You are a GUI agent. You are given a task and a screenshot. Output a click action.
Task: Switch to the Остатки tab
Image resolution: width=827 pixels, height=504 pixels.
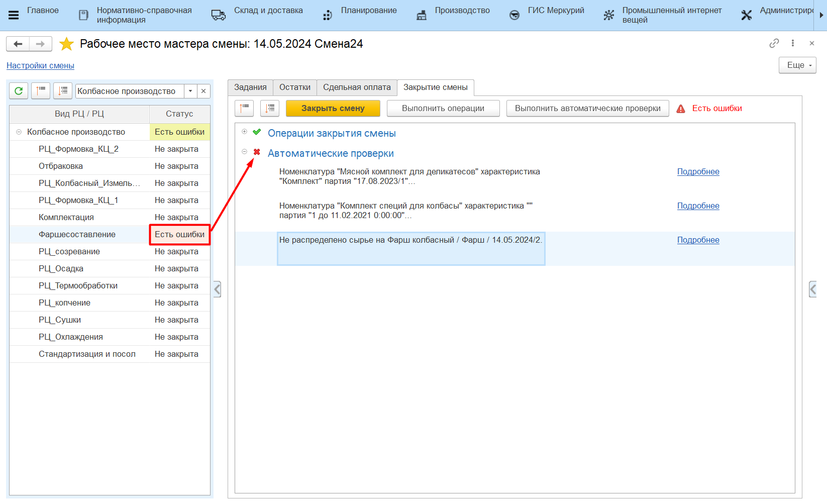point(294,87)
